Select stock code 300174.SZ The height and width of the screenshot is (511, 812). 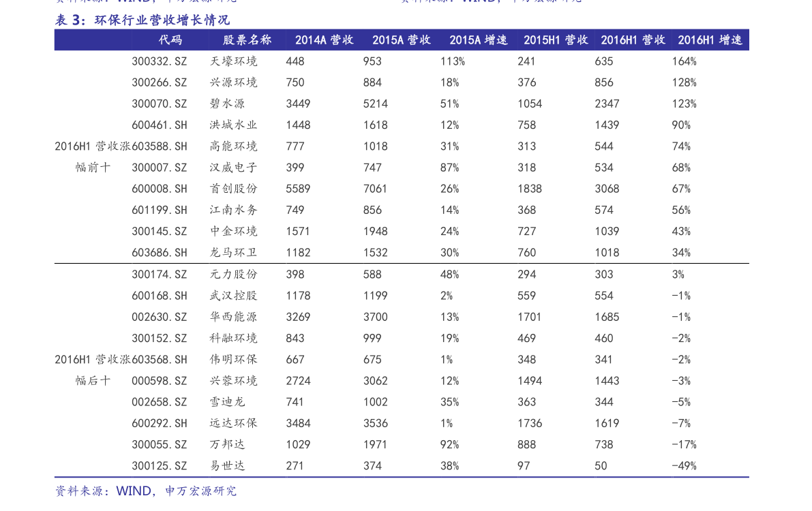pos(159,275)
